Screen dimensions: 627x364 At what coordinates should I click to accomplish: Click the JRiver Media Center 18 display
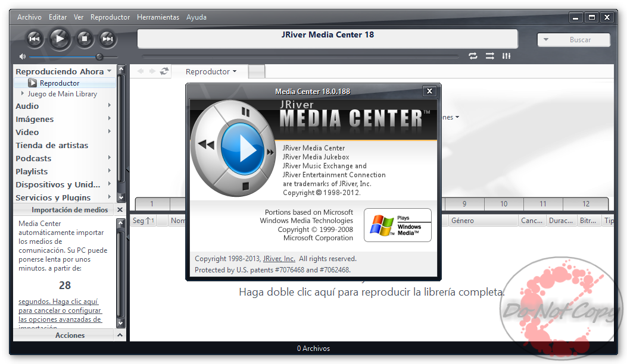click(x=327, y=39)
